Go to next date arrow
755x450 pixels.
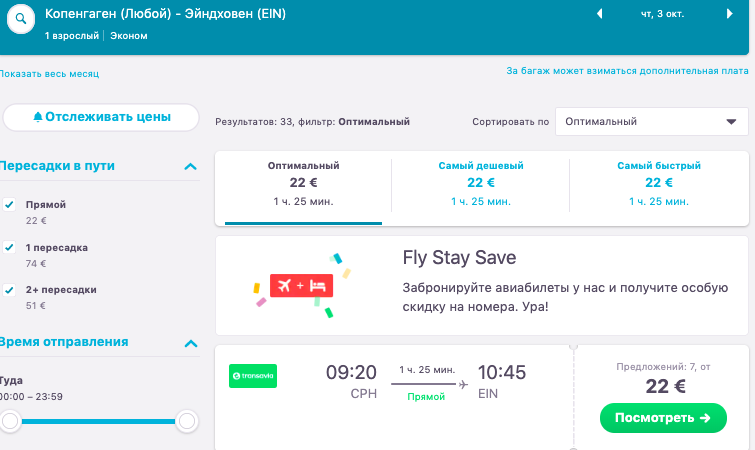tap(729, 15)
